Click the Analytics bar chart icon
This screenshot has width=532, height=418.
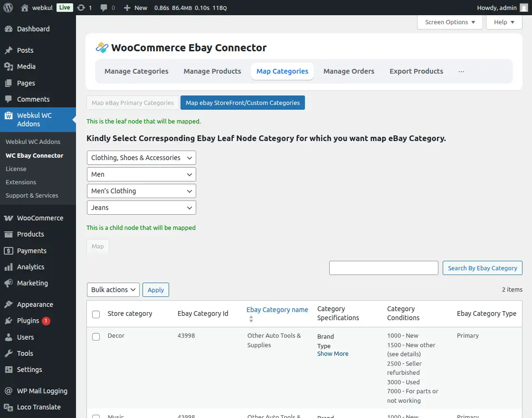pyautogui.click(x=9, y=267)
